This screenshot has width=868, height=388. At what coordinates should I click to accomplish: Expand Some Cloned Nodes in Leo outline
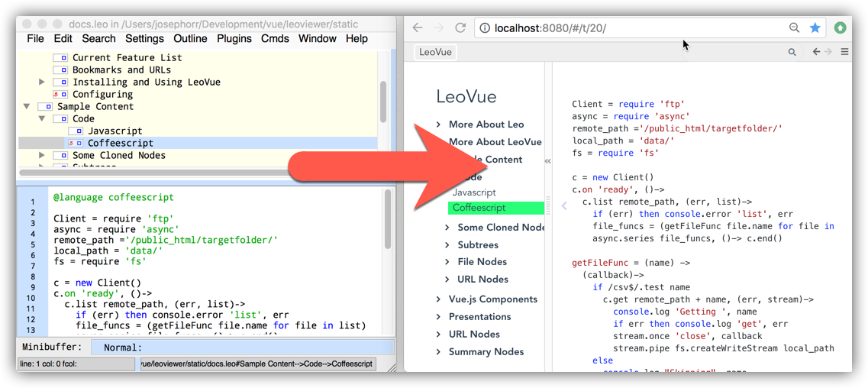pos(41,156)
